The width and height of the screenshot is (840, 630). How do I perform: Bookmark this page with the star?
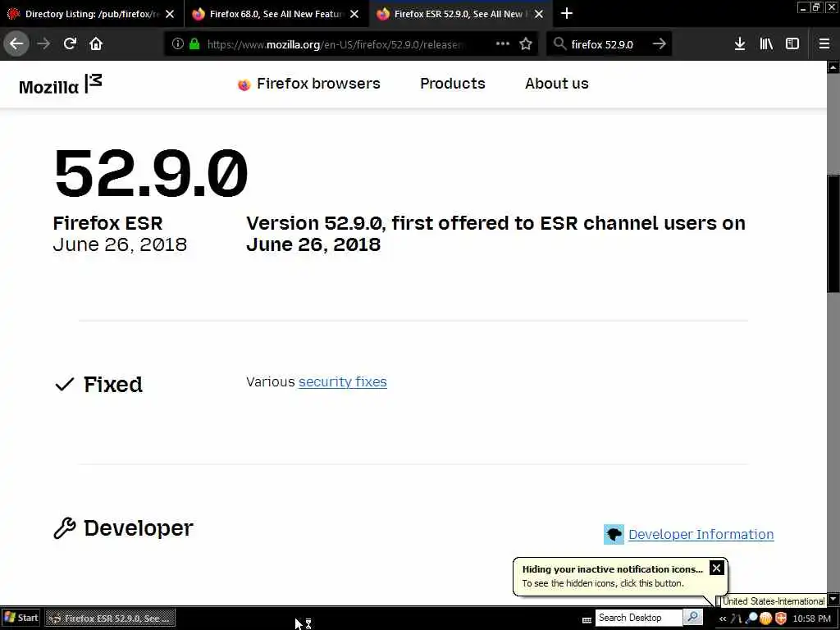[526, 44]
